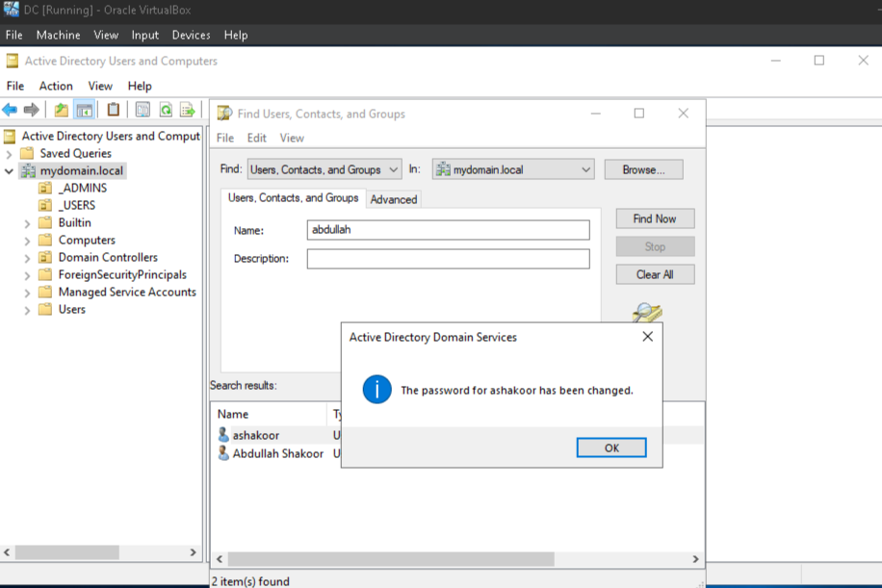Select _ADMINS in the console tree
The height and width of the screenshot is (588, 882).
coord(82,188)
